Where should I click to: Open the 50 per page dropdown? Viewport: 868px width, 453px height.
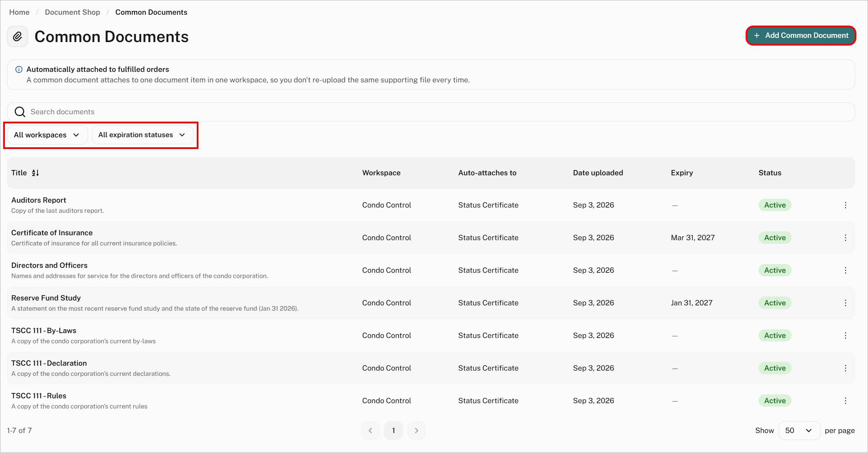pyautogui.click(x=799, y=431)
